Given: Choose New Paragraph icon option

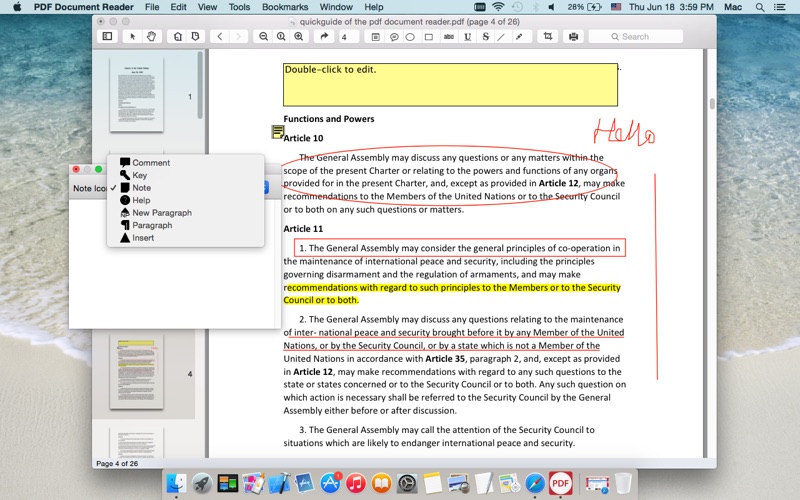Looking at the screenshot, I should tap(186, 213).
